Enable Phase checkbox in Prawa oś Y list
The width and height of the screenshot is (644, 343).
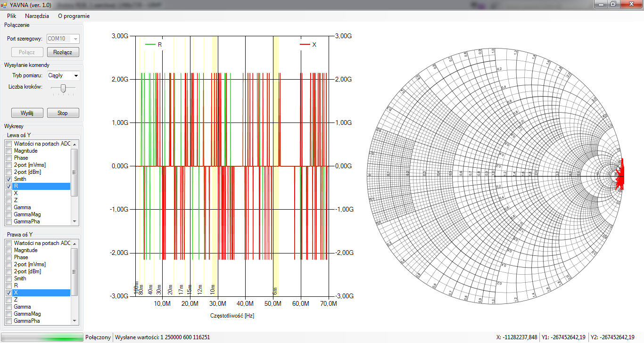[x=8, y=257]
